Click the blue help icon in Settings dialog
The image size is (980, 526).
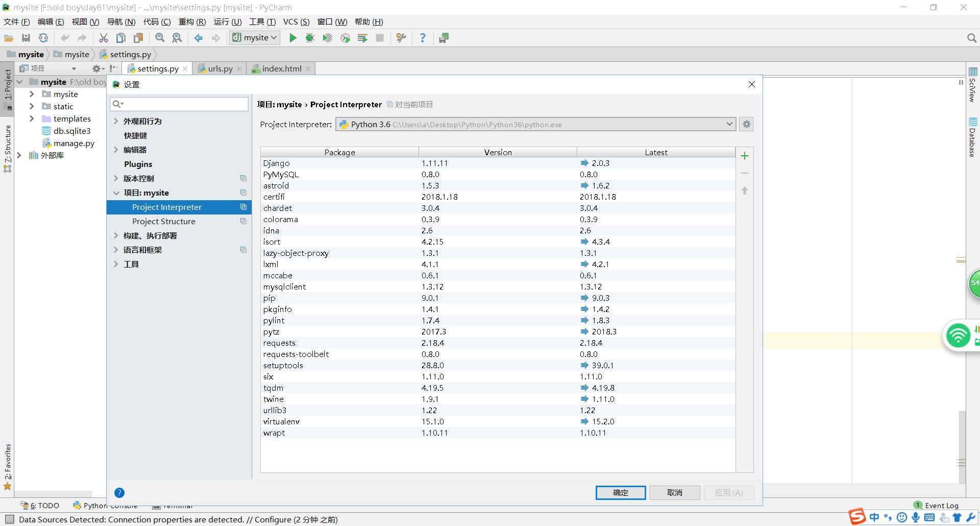[119, 493]
